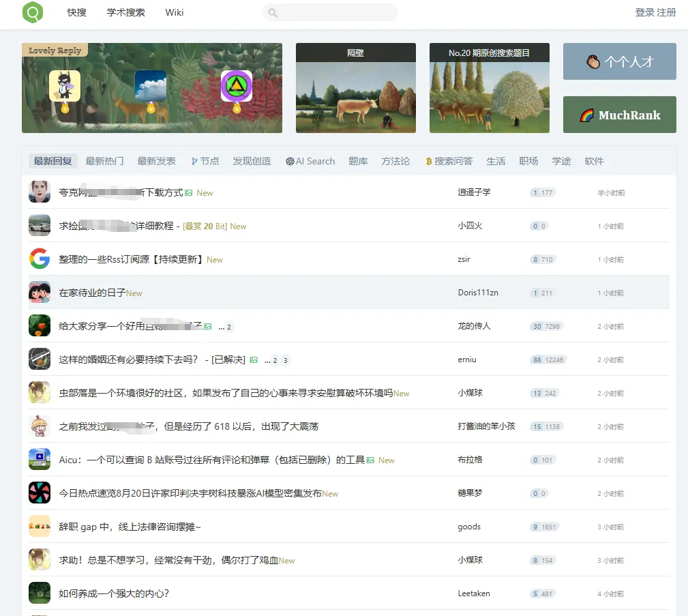Click the rainbow MuchRank icon
This screenshot has height=616, width=688.
click(x=586, y=115)
